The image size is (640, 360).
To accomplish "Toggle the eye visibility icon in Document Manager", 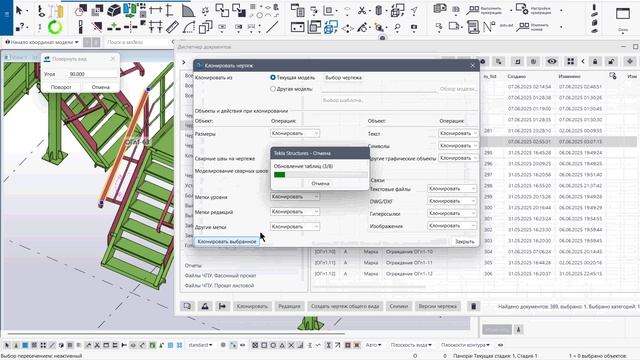I will pyautogui.click(x=552, y=61).
